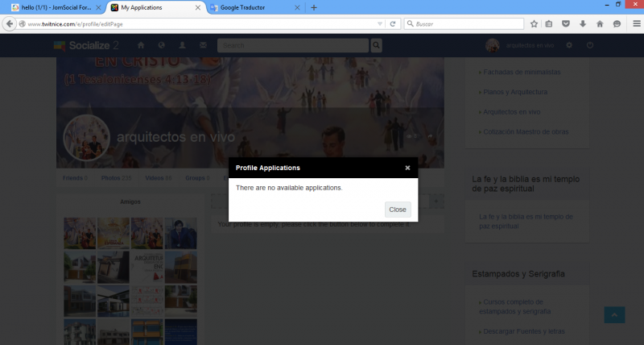Click the plus add-app icon behind dialog
This screenshot has height=345, width=644.
[x=436, y=201]
